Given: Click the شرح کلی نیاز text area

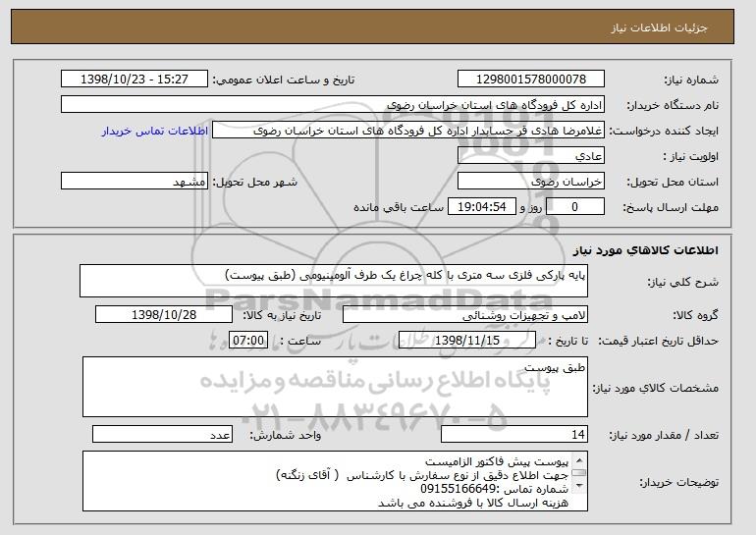Looking at the screenshot, I should pyautogui.click(x=334, y=281).
